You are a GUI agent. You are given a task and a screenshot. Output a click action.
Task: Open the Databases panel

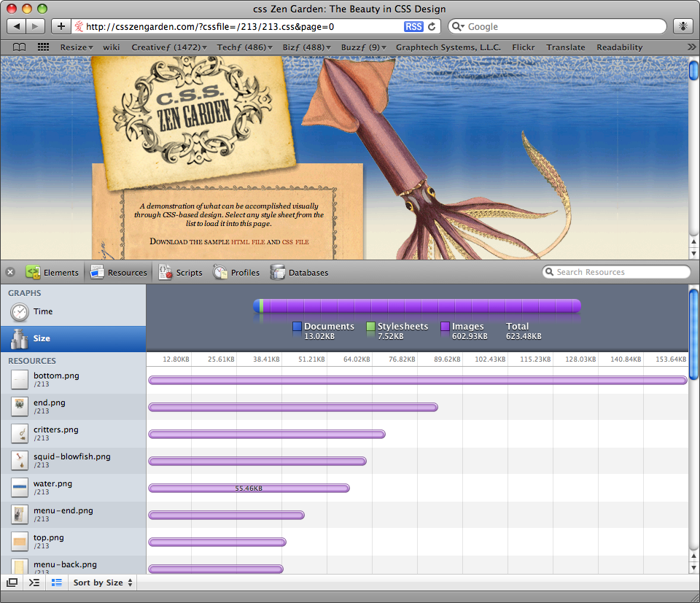coord(299,272)
